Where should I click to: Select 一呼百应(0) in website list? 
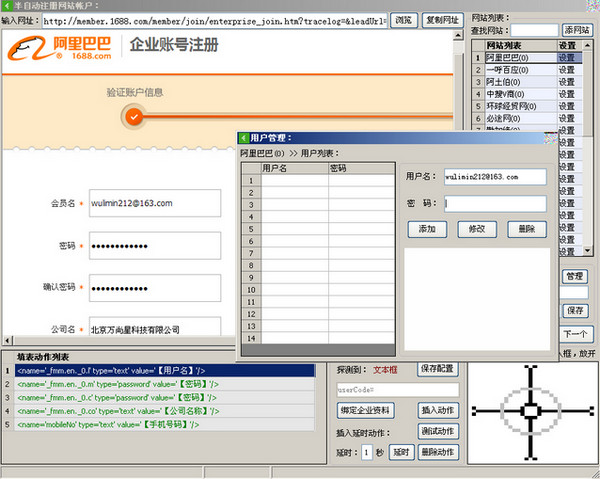pyautogui.click(x=521, y=70)
